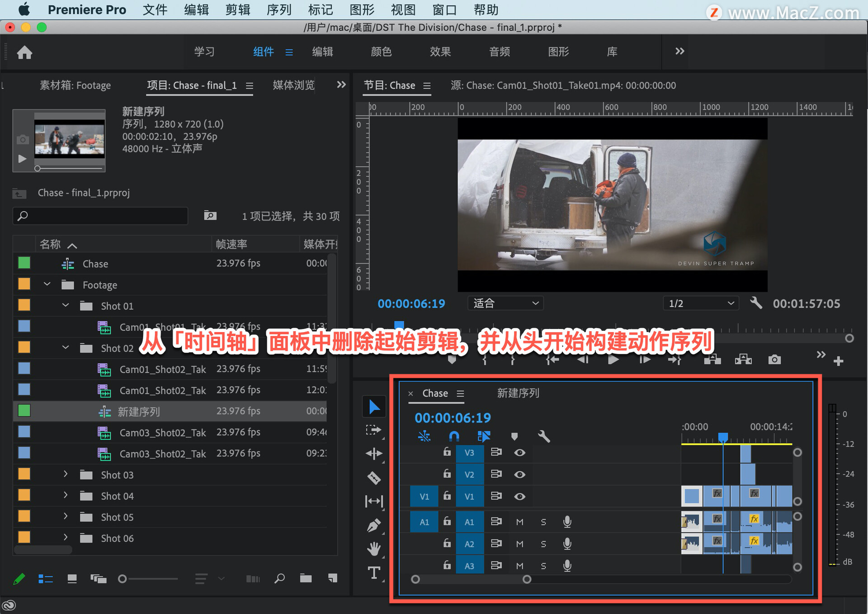Expand the Shot 03 folder
868x614 pixels.
[66, 474]
